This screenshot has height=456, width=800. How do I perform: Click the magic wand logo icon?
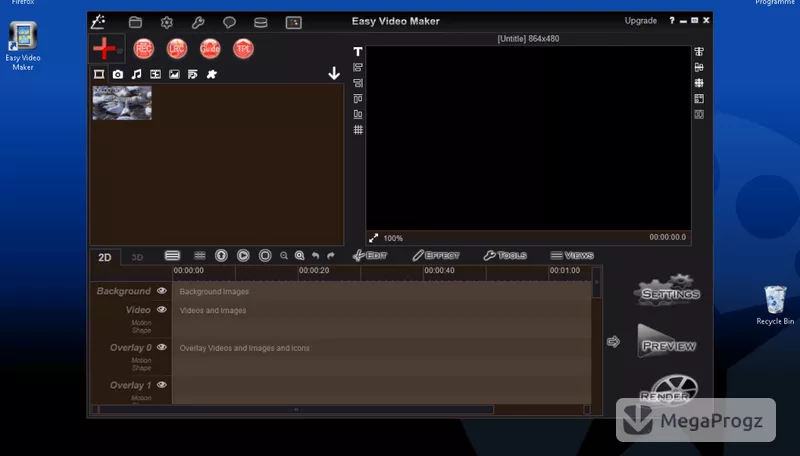tap(98, 22)
